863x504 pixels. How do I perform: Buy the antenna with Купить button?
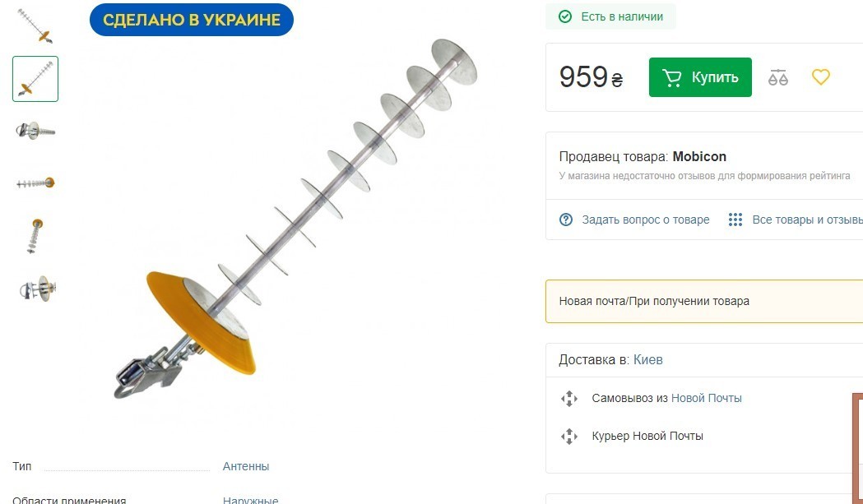point(700,77)
